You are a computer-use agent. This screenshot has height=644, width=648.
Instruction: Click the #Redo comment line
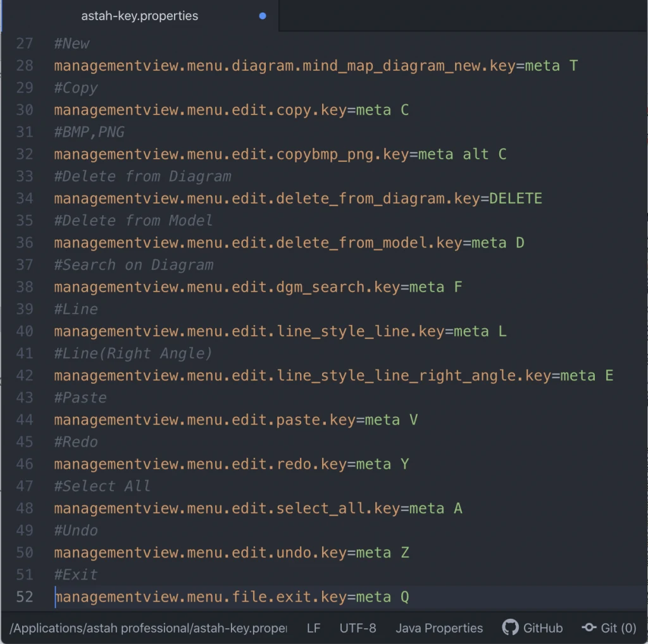tap(76, 442)
